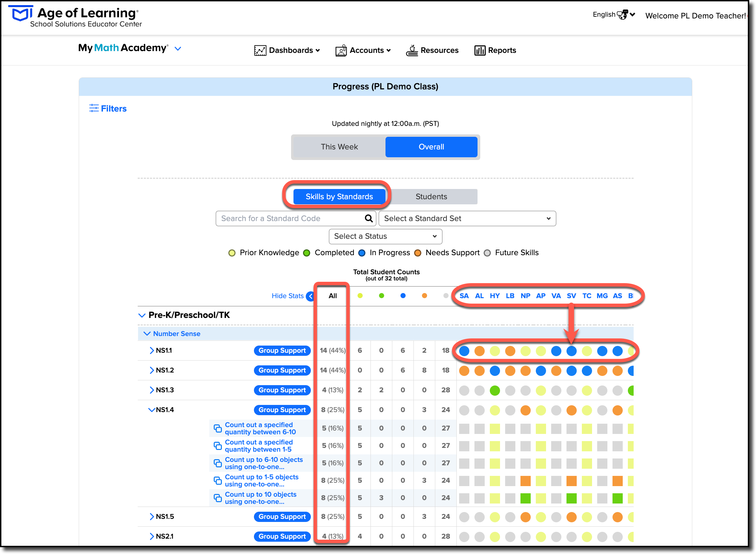Click the Hide Stats link
Screen dimensions: 756x554
[x=288, y=296]
